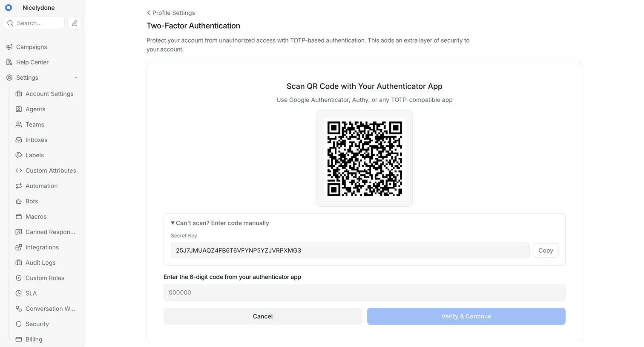Open Automation settings
The height and width of the screenshot is (347, 644).
click(x=41, y=186)
